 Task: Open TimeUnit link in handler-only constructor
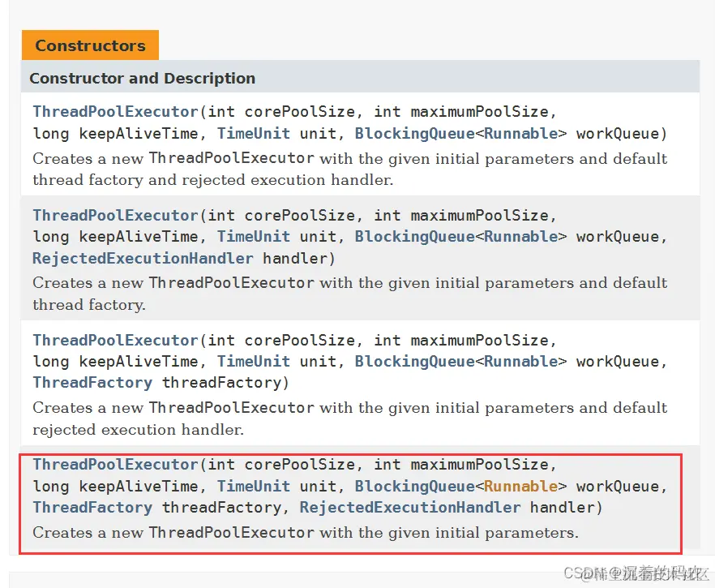(254, 236)
